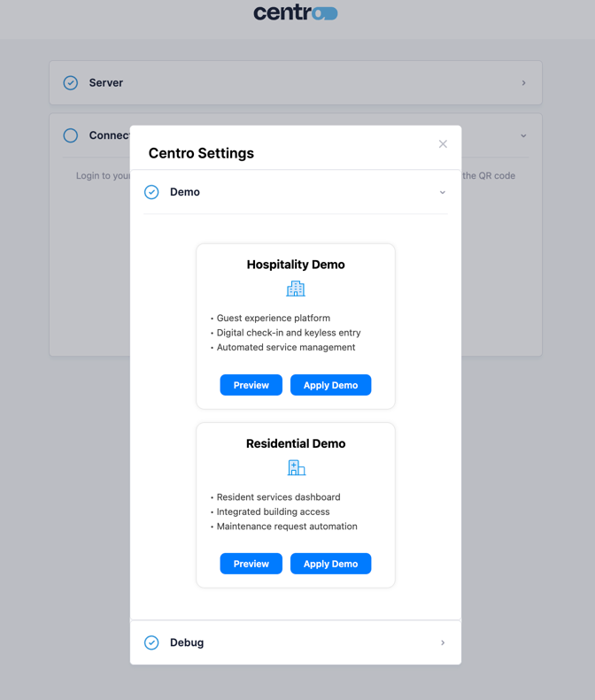This screenshot has height=700, width=595.
Task: Click the Hospitality Demo building icon
Action: coord(296,289)
